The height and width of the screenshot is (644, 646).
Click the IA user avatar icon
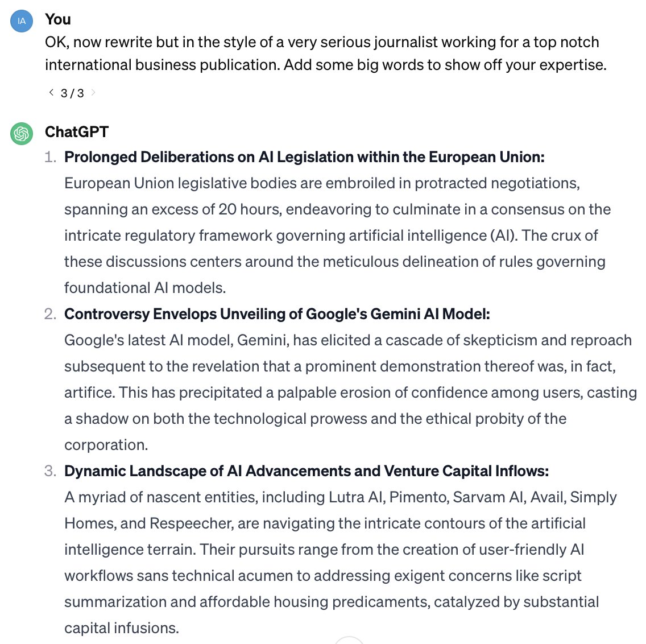tap(22, 21)
